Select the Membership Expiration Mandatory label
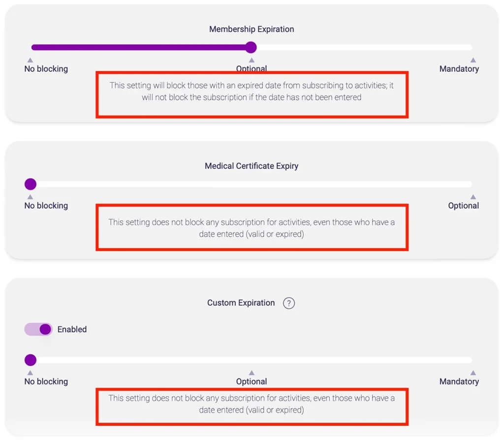The height and width of the screenshot is (440, 504). pyautogui.click(x=459, y=69)
